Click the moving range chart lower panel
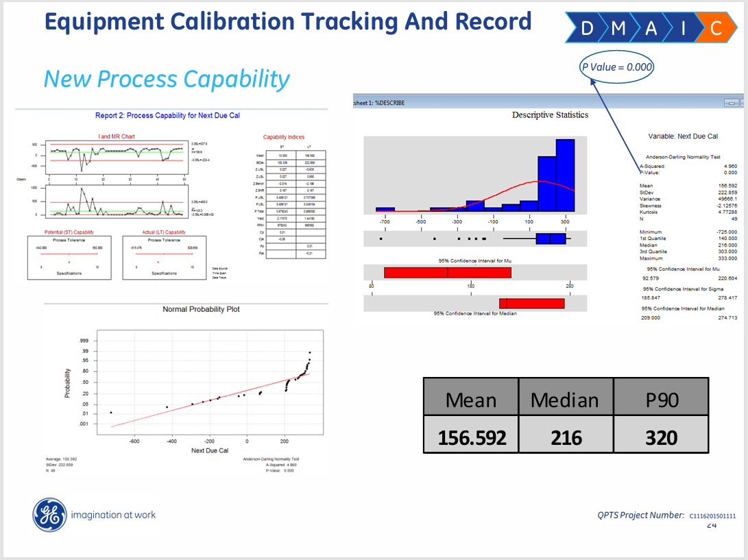This screenshot has width=748, height=560. point(117,202)
